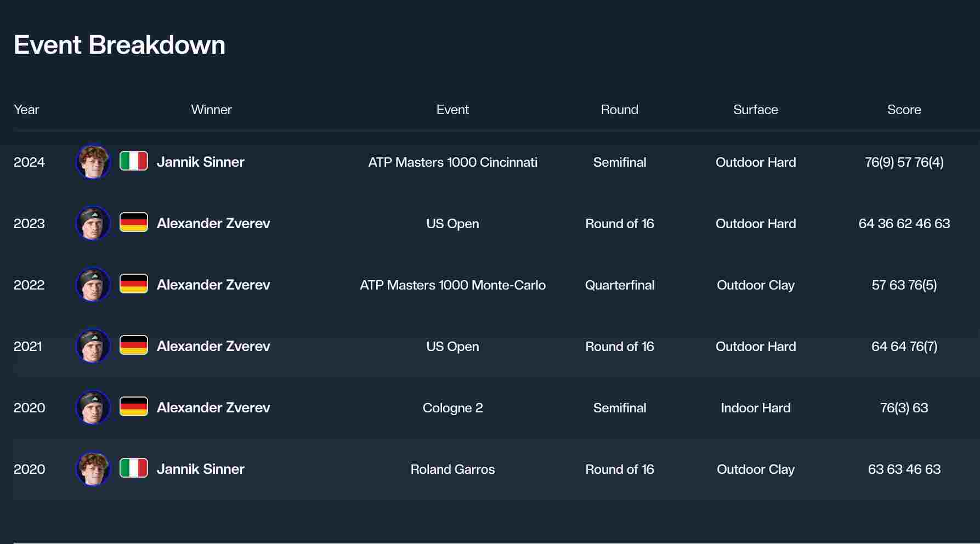Image resolution: width=980 pixels, height=544 pixels.
Task: Click Zverev's avatar in the 2023 US Open row
Action: pos(93,223)
